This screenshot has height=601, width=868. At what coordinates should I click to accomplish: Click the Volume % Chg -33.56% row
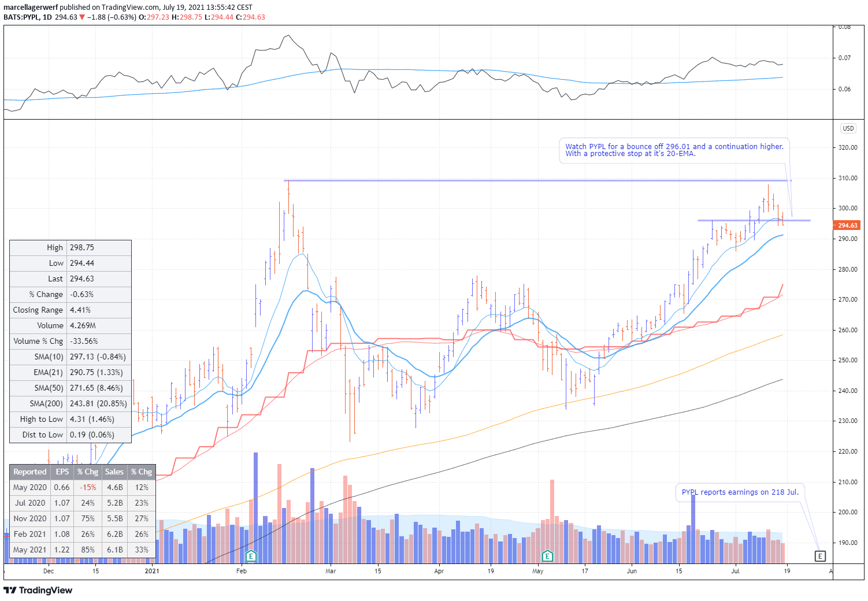click(71, 341)
